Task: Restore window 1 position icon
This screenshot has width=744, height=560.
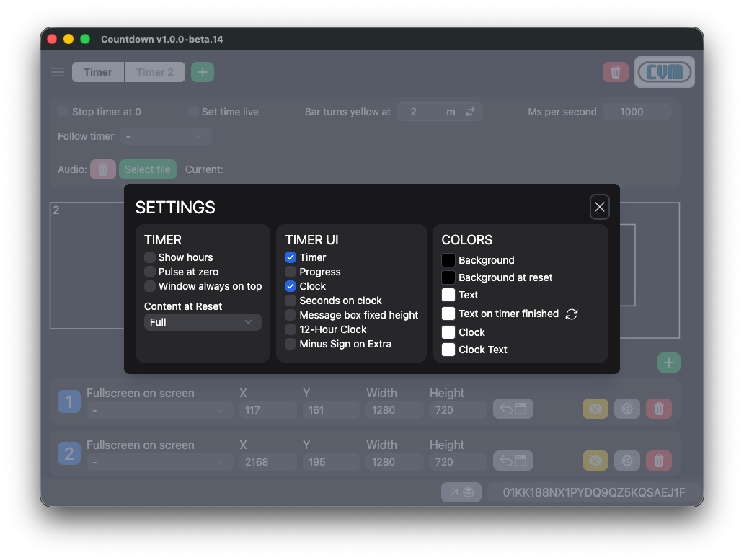Action: click(x=513, y=409)
